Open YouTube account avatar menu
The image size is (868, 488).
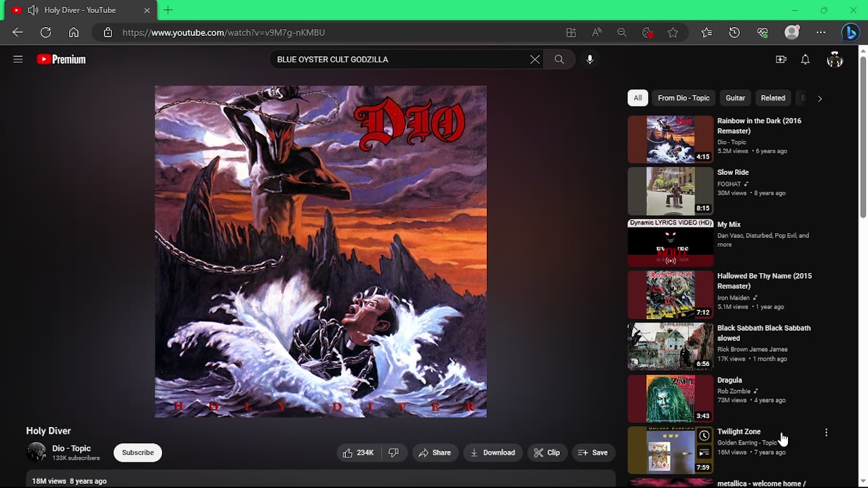click(835, 60)
